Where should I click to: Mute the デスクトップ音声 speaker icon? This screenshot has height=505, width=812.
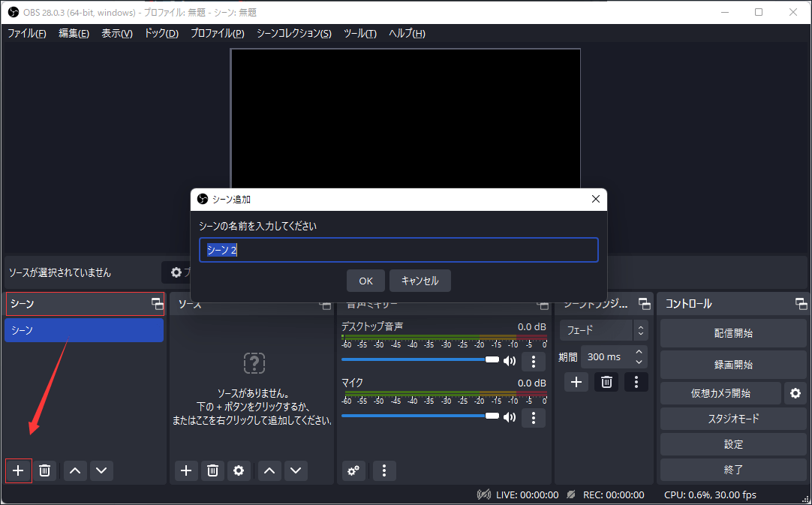coord(510,361)
